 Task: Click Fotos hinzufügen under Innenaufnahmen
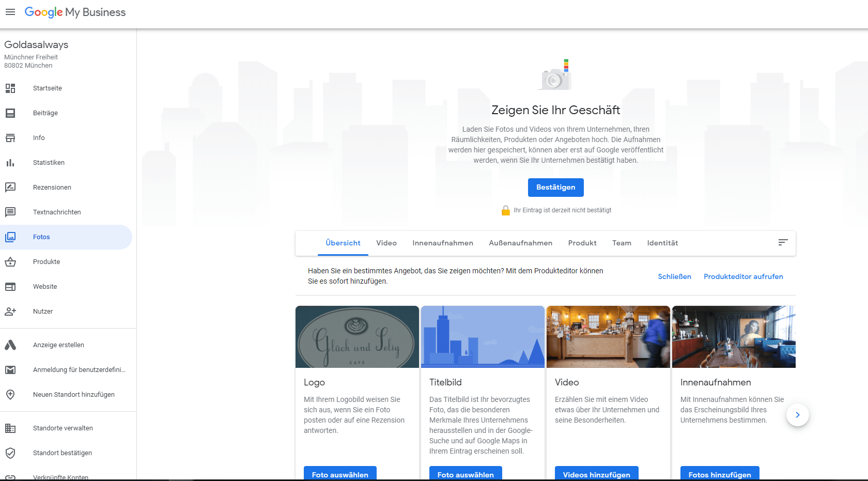click(x=720, y=473)
